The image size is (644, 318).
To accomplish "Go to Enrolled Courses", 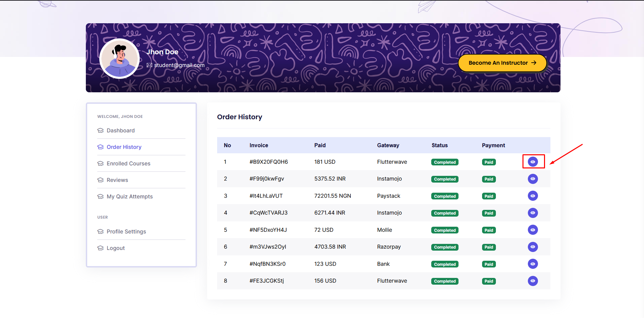I will 128,163.
